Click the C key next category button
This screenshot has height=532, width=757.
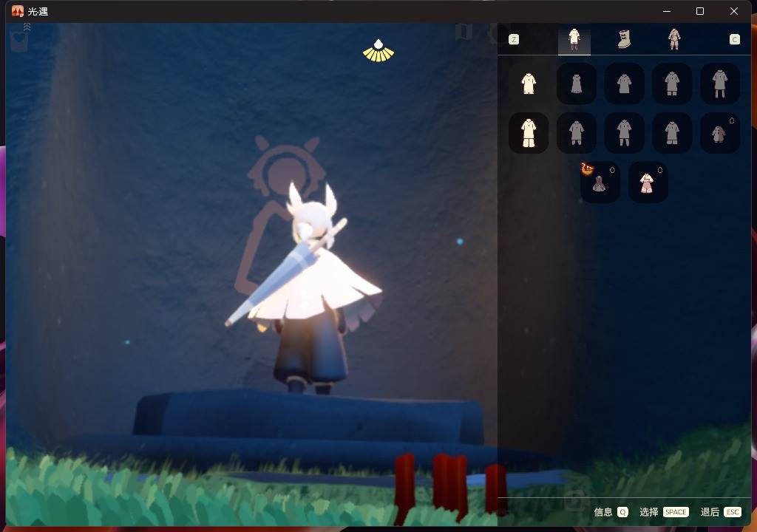(x=734, y=40)
